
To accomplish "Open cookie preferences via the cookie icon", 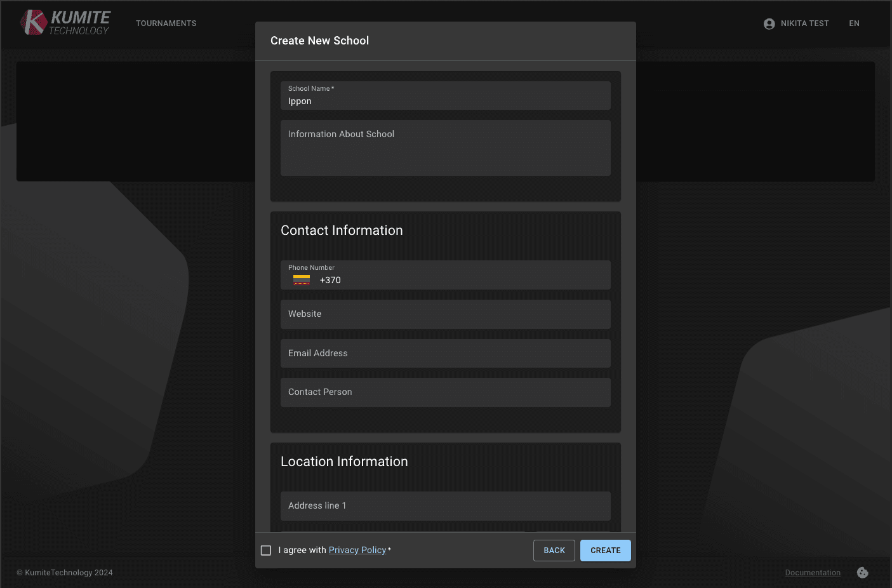I will (x=862, y=572).
